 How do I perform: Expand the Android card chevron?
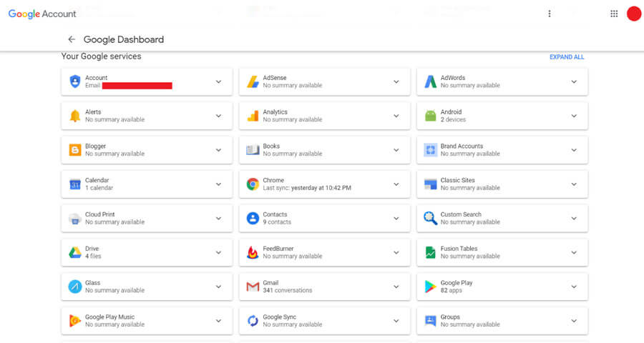click(574, 116)
